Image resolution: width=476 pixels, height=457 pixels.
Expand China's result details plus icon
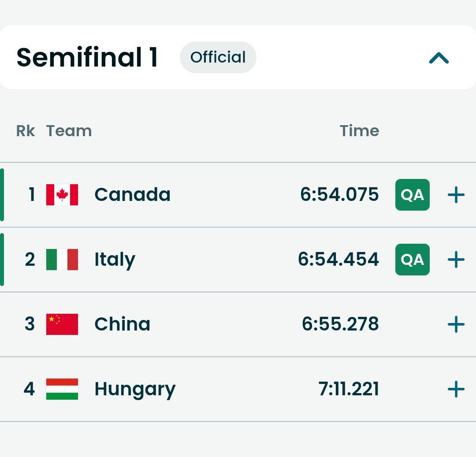click(456, 324)
